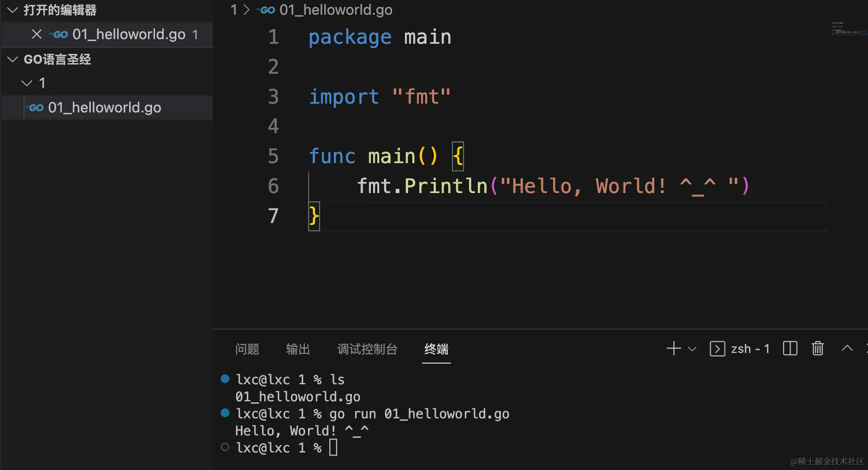Open the terminal launch profile dropdown arrow

[692, 349]
